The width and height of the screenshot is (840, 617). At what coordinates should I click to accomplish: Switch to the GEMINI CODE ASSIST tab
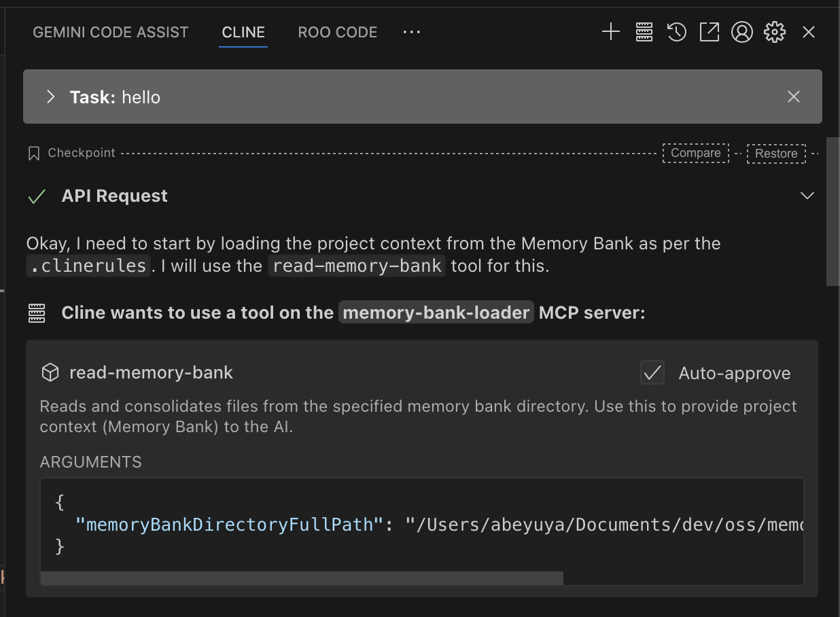click(x=110, y=32)
